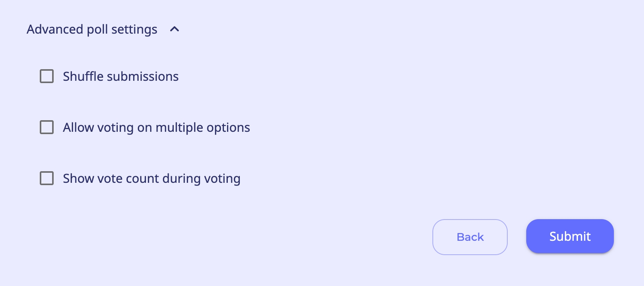Image resolution: width=644 pixels, height=286 pixels.
Task: Check the Show vote count during voting box
Action: click(x=47, y=178)
